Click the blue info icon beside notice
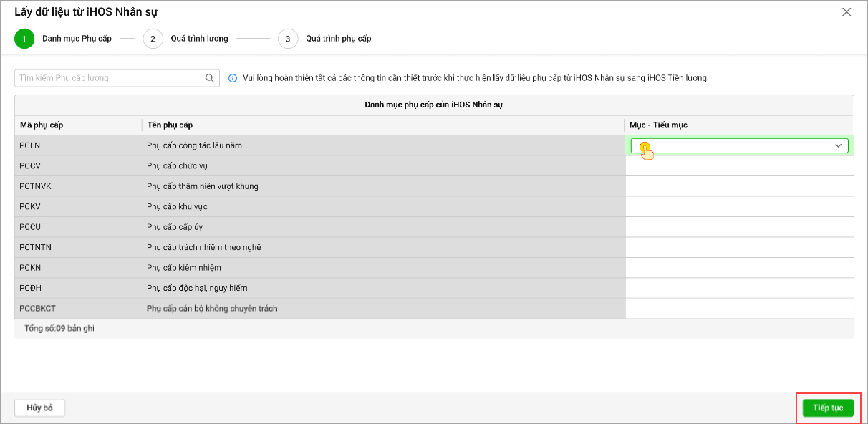Screen dimensions: 868x424 (x=233, y=78)
